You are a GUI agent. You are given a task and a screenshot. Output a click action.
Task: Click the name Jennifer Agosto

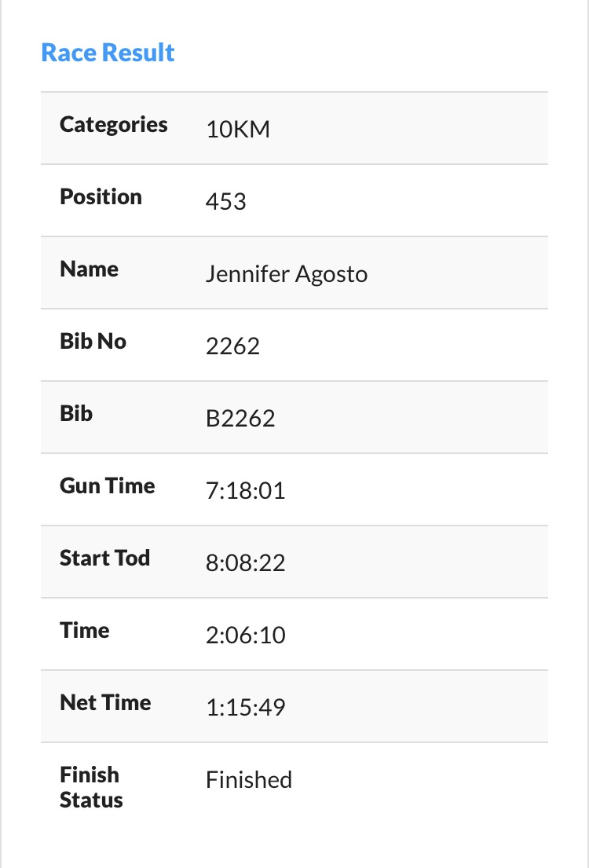point(287,274)
